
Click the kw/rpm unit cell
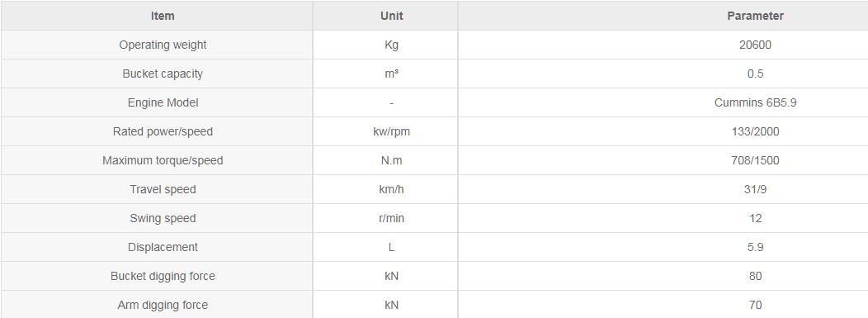tap(391, 131)
